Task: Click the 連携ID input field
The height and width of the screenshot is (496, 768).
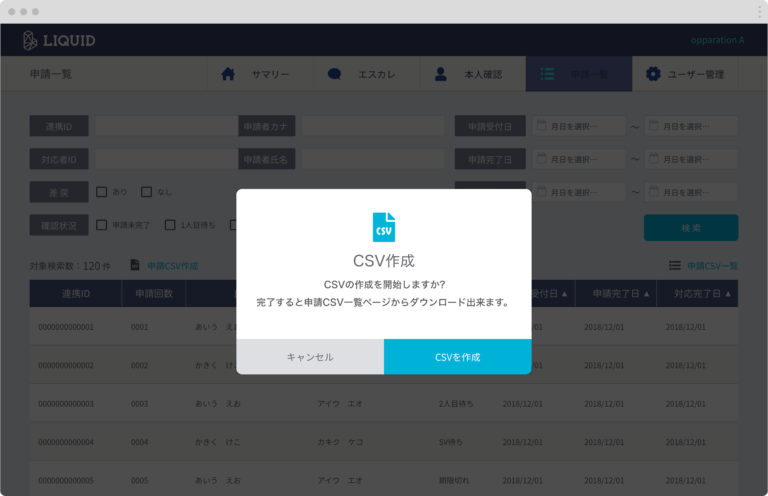Action: click(163, 126)
